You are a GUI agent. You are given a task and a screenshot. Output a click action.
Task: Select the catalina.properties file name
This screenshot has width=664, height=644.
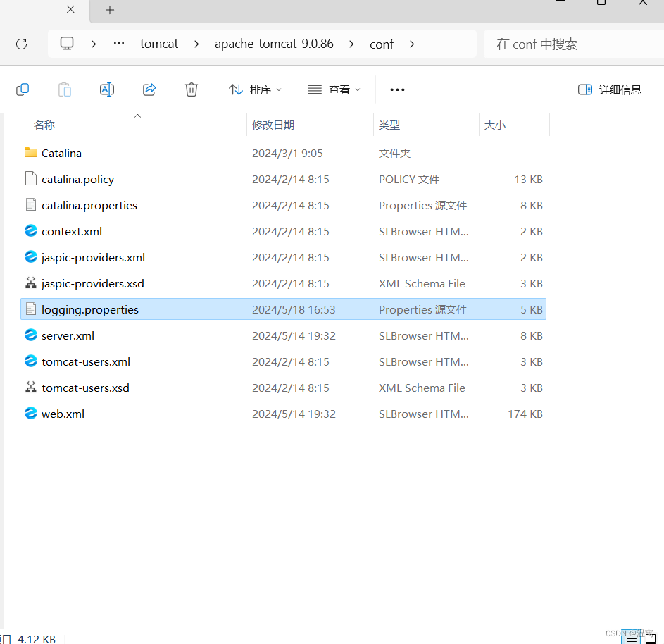(89, 206)
